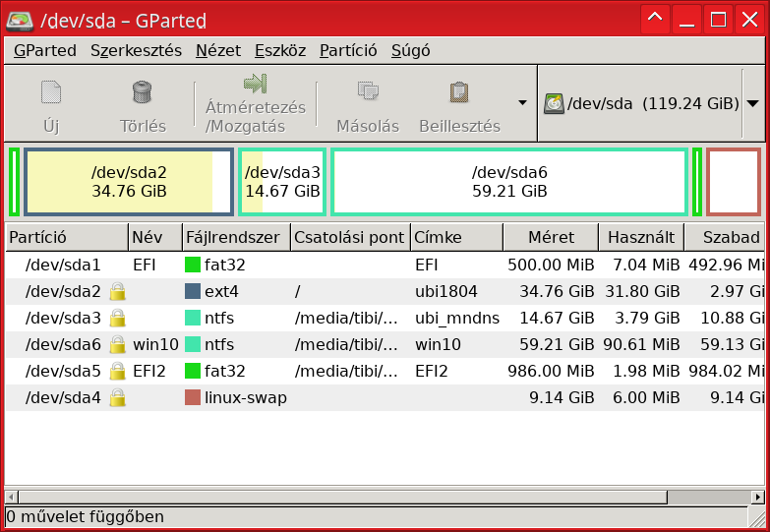Open the Nézet menu
The height and width of the screenshot is (532, 770).
click(218, 50)
